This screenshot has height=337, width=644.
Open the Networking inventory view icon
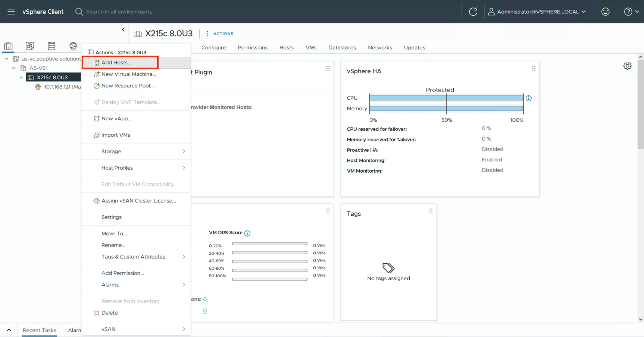(x=73, y=46)
